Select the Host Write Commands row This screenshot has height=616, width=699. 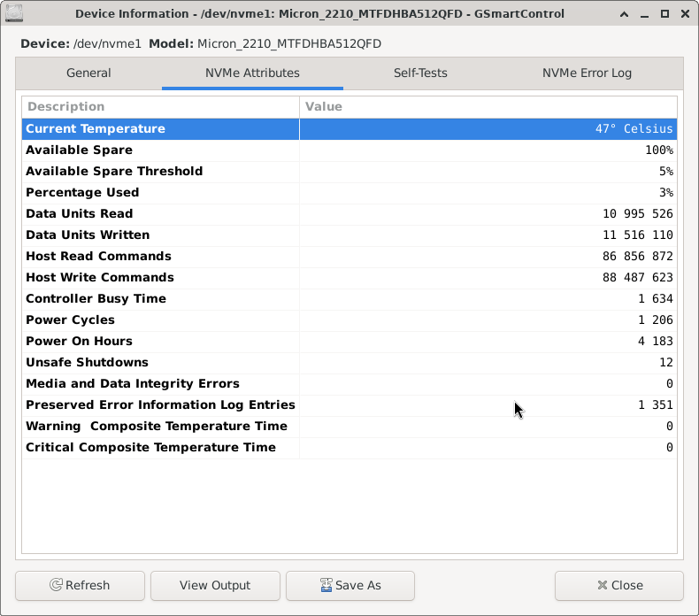point(349,278)
